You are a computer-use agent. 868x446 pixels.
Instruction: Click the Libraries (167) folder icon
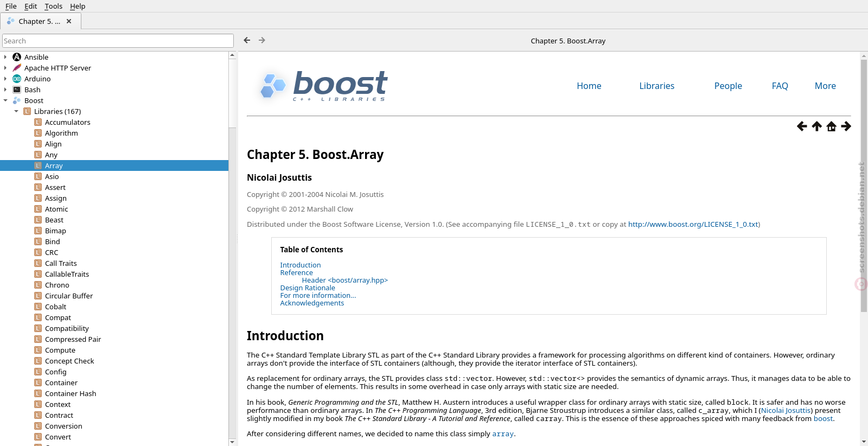click(27, 111)
